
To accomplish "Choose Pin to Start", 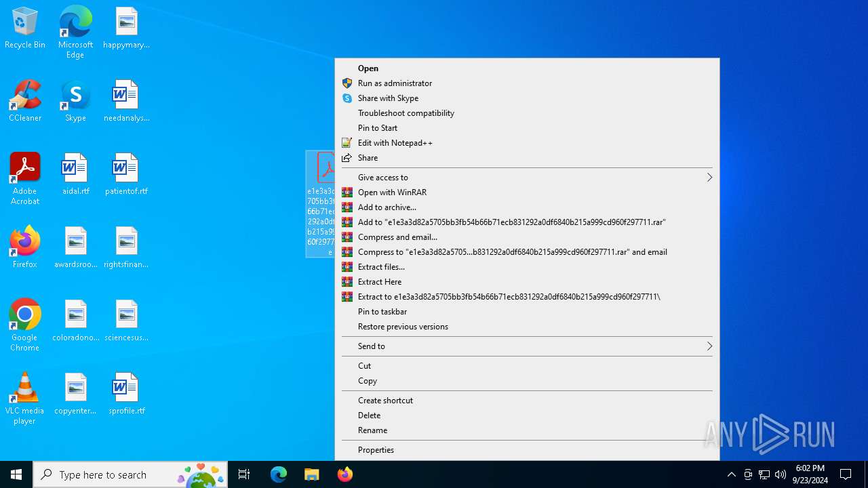I will 527,128.
